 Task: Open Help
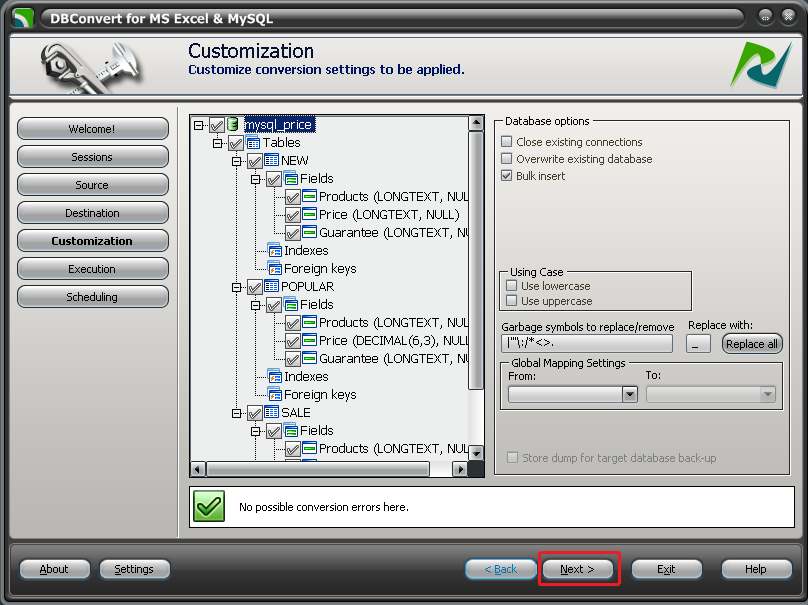(x=756, y=569)
